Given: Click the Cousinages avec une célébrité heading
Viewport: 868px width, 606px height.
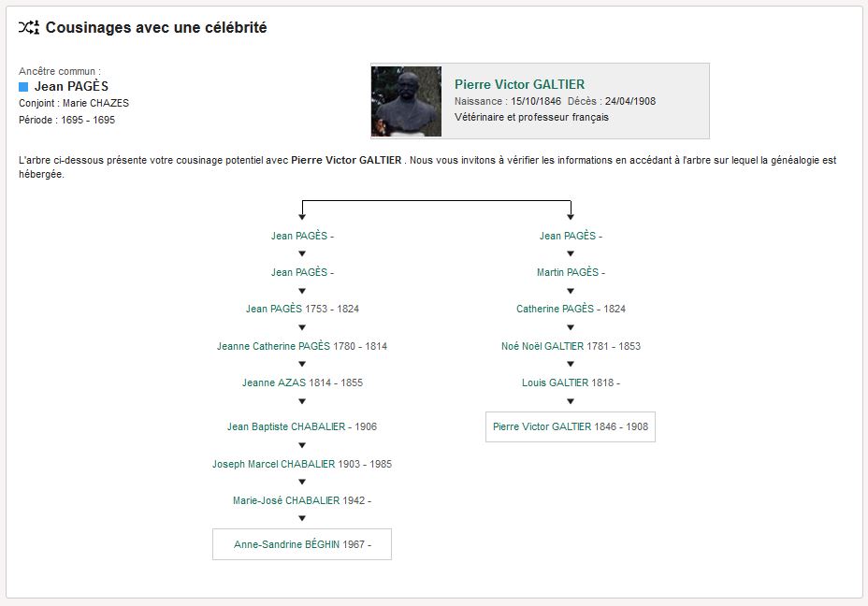Looking at the screenshot, I should pyautogui.click(x=156, y=28).
